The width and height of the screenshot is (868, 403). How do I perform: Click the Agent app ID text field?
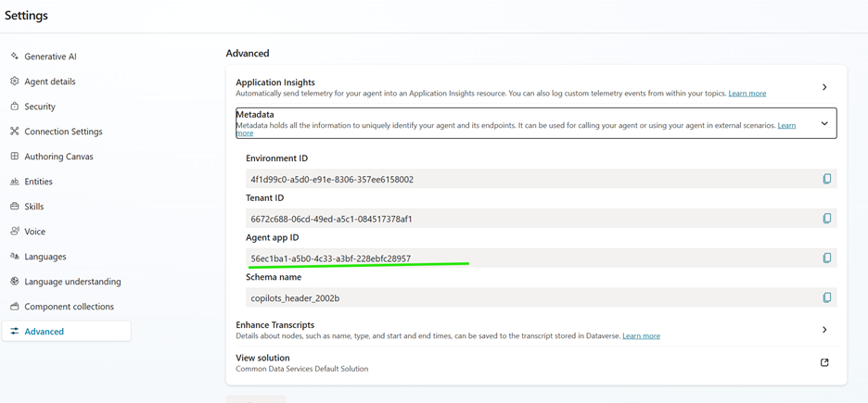coord(529,258)
